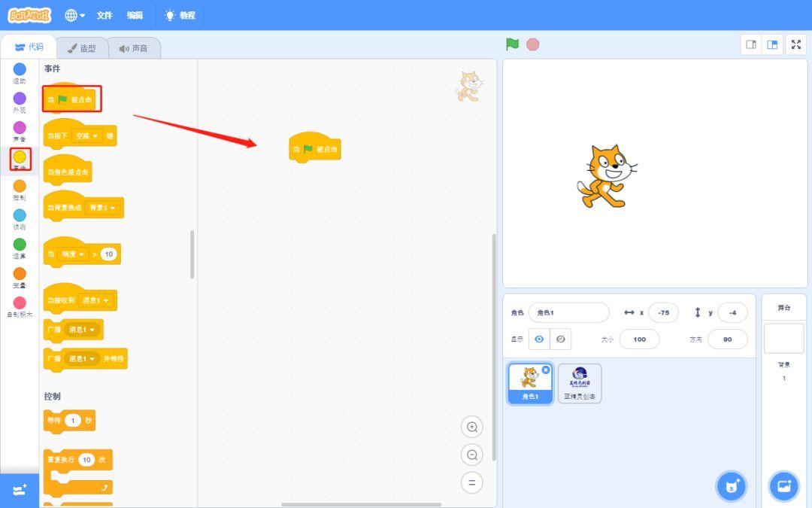Click the value 10 in loudness block
This screenshot has width=812, height=508.
pos(108,254)
